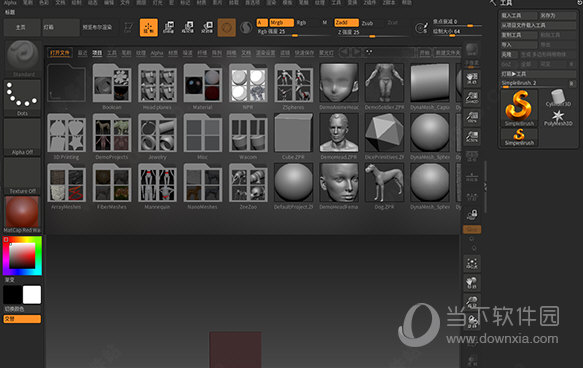Select the Cylinder3D tool

[557, 98]
